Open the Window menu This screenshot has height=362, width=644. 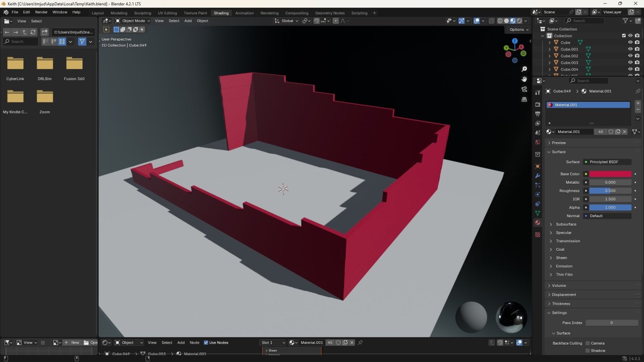pyautogui.click(x=60, y=12)
